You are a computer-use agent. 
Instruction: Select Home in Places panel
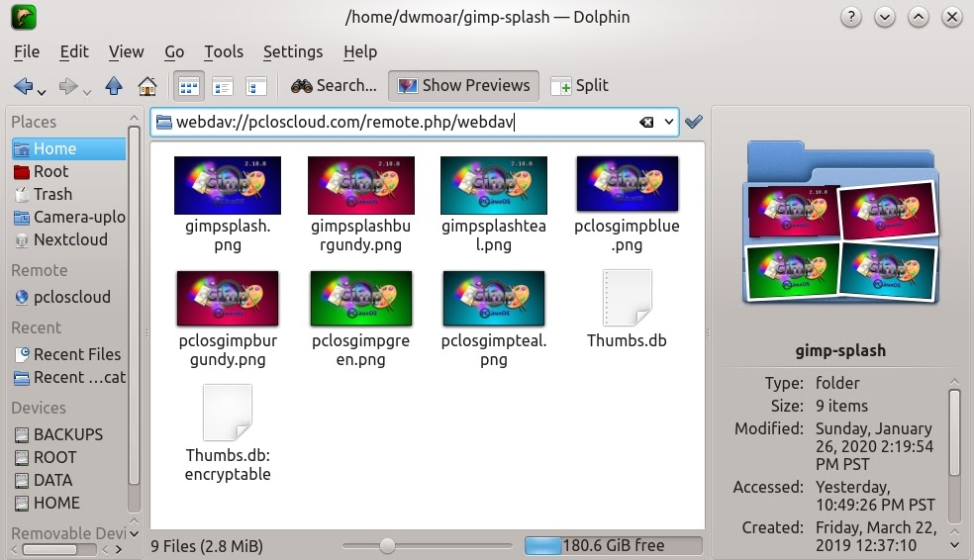68,149
